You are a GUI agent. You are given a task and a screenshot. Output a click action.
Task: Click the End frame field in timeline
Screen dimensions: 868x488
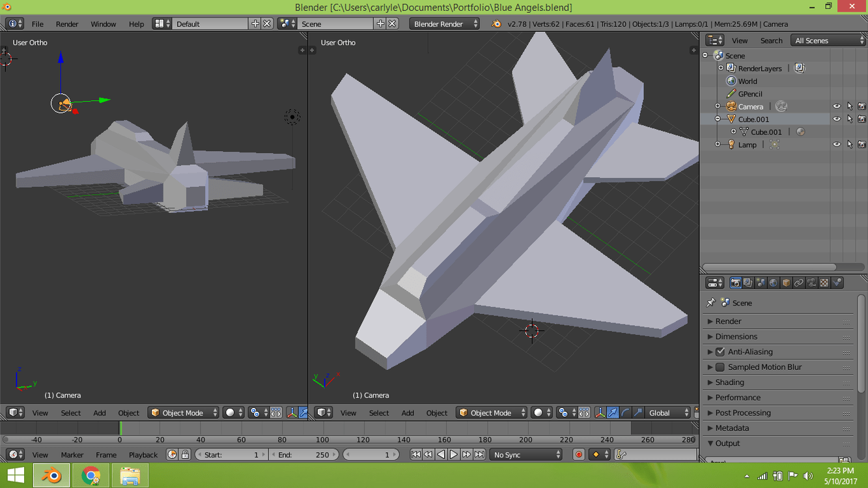click(x=303, y=455)
